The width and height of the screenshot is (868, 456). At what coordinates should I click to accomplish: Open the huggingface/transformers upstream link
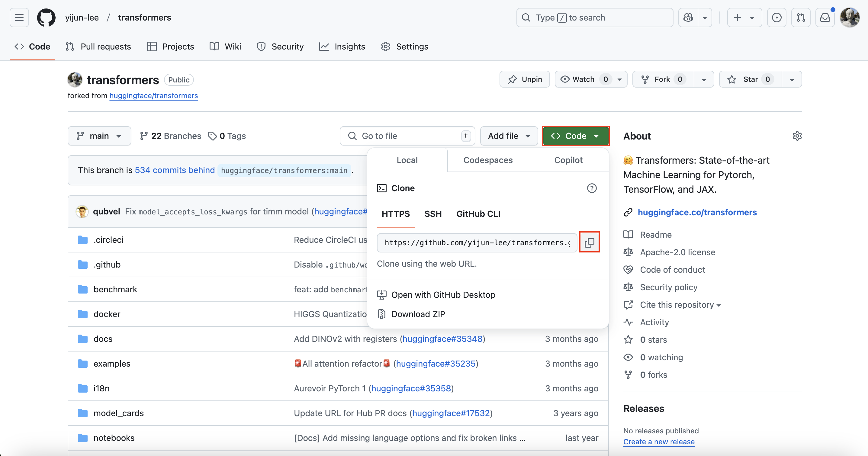[x=154, y=96]
